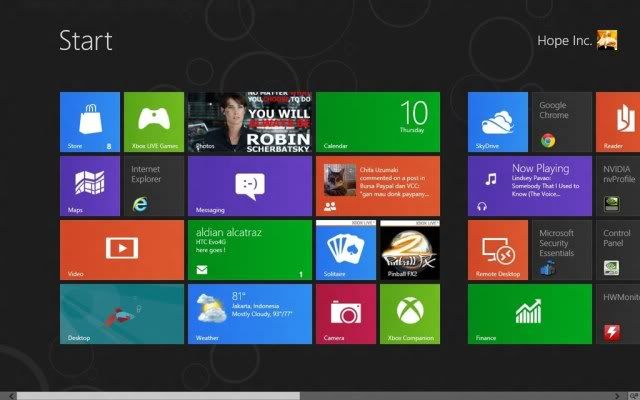Open the Calendar tile showing Thursday 10
The height and width of the screenshot is (400, 640).
[378, 122]
